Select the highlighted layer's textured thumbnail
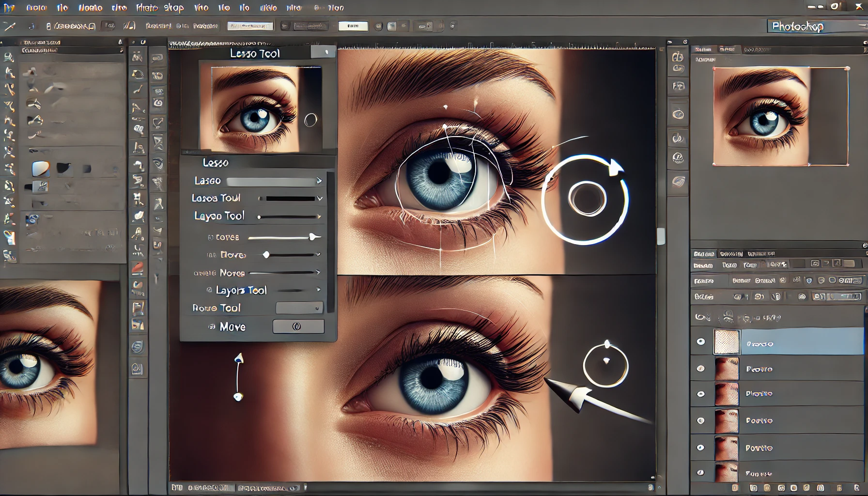 point(727,342)
